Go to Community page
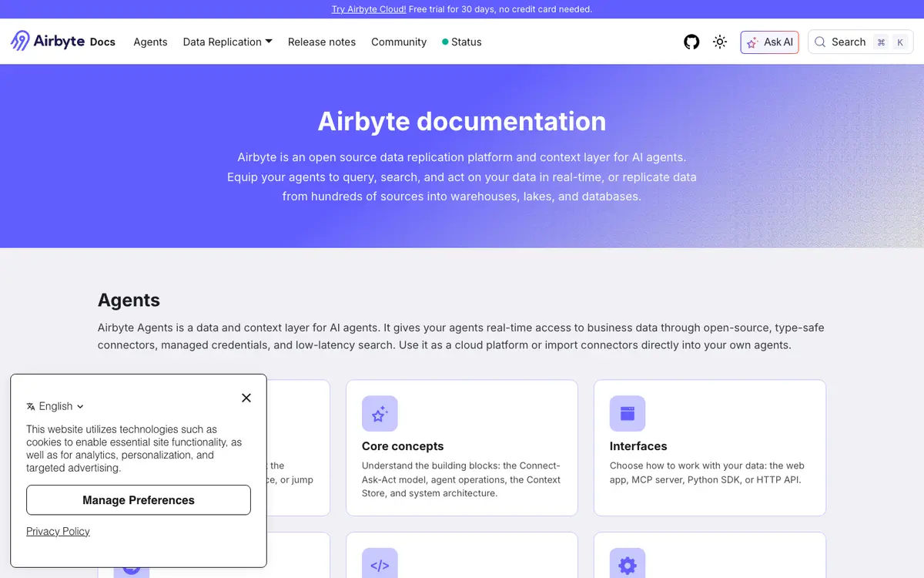The image size is (924, 578). tap(399, 42)
